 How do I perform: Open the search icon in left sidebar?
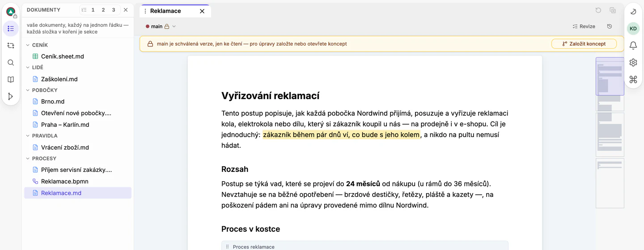coord(11,62)
